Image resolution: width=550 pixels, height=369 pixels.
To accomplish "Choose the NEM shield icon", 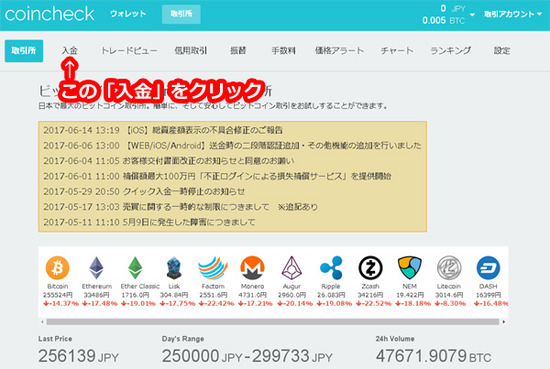I will [409, 268].
